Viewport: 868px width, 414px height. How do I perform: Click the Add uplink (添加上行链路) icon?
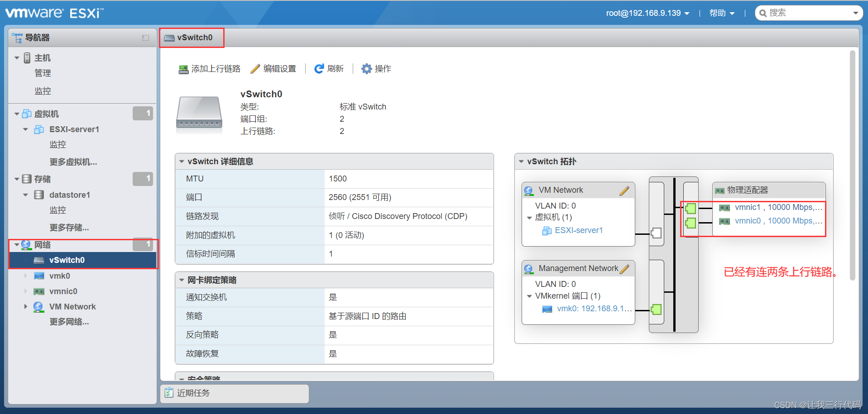pyautogui.click(x=183, y=69)
